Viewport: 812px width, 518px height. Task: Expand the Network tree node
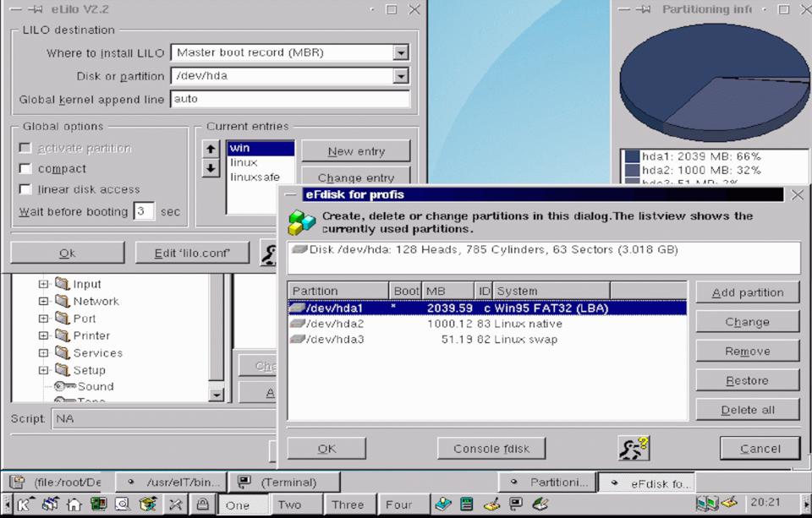[x=43, y=302]
